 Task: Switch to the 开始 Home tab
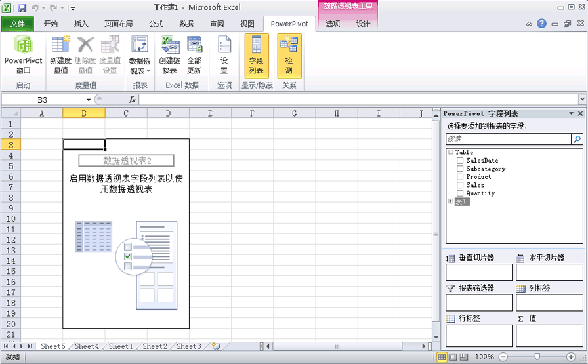[x=51, y=24]
